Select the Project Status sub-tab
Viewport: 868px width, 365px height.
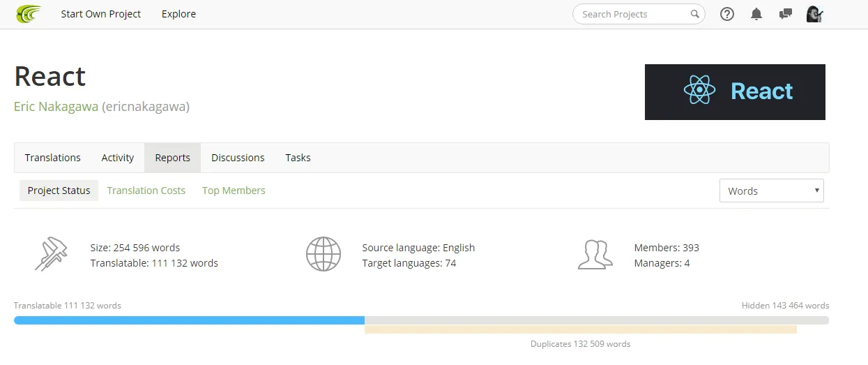tap(59, 191)
